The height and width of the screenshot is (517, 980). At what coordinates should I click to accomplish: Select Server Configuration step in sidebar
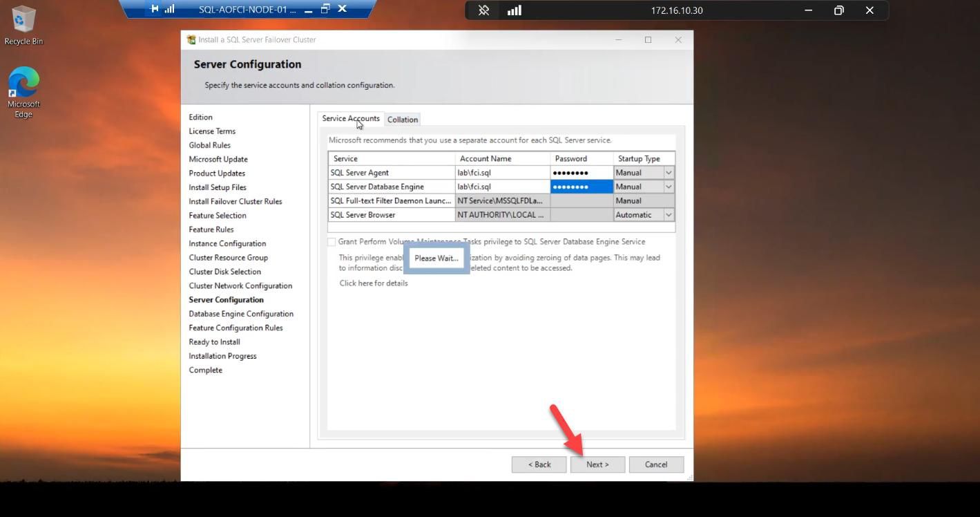click(227, 300)
